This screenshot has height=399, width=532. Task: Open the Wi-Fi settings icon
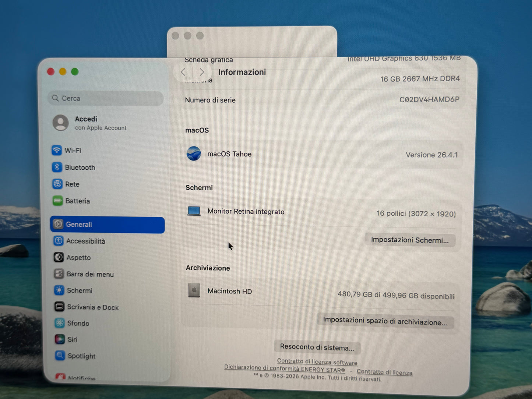point(57,150)
